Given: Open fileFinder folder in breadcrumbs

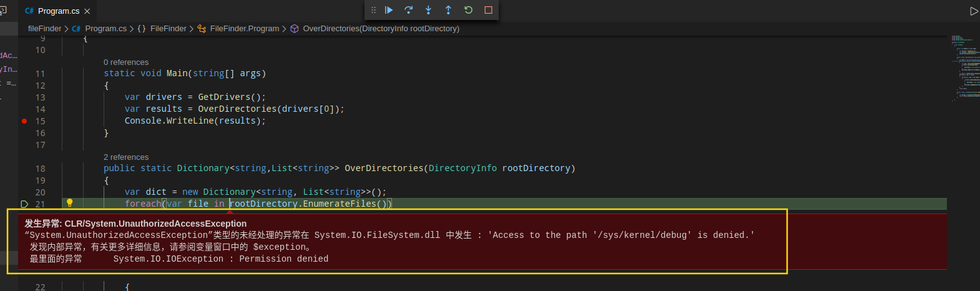Looking at the screenshot, I should click(x=44, y=29).
